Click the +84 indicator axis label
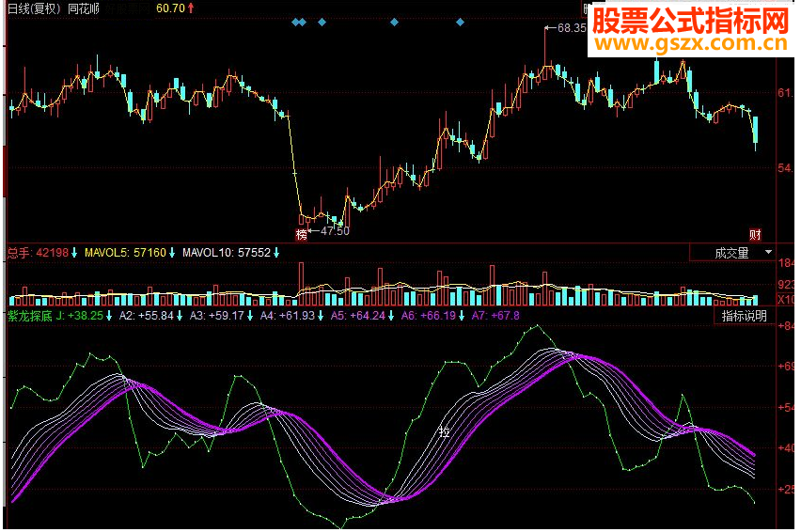801x532 pixels. pos(786,326)
